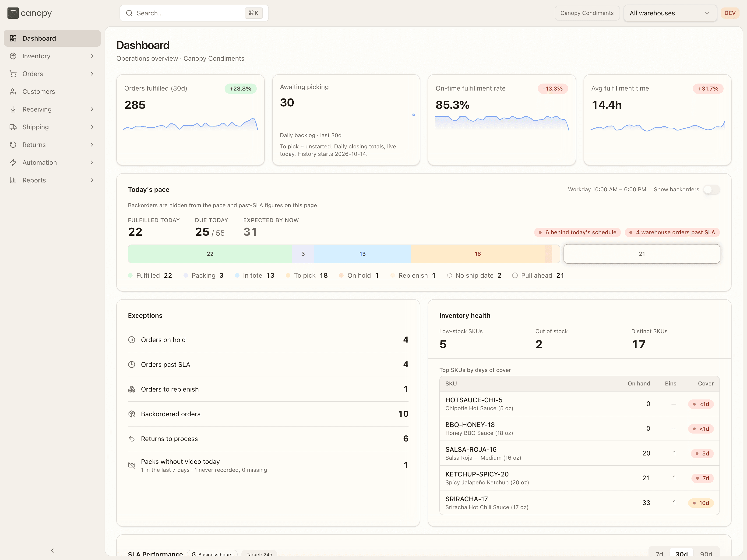Click the Customers person icon
This screenshot has height=560, width=747.
point(13,91)
